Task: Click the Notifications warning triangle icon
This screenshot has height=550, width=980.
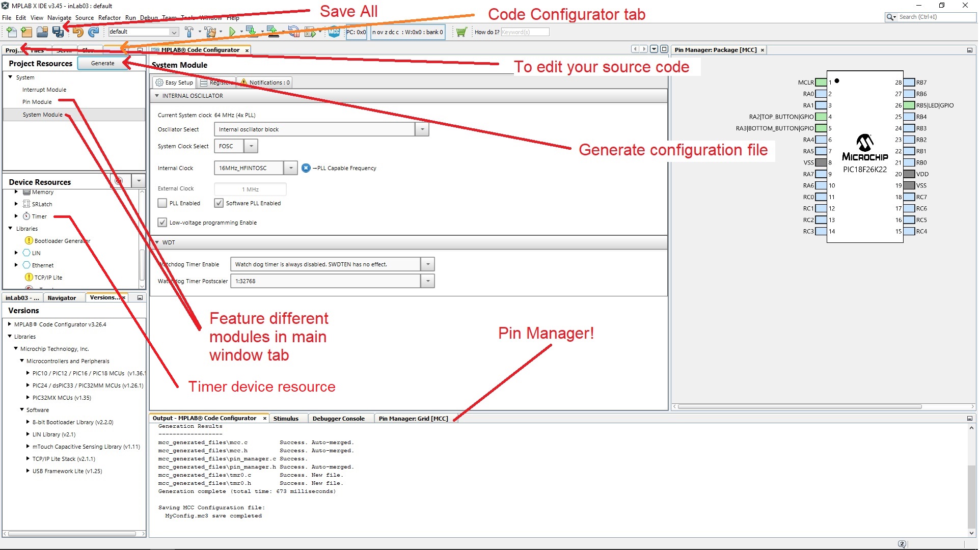Action: coord(244,82)
